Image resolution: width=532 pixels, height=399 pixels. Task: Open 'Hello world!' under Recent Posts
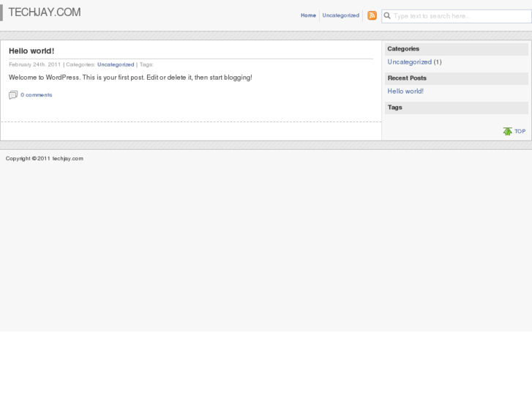tap(405, 92)
